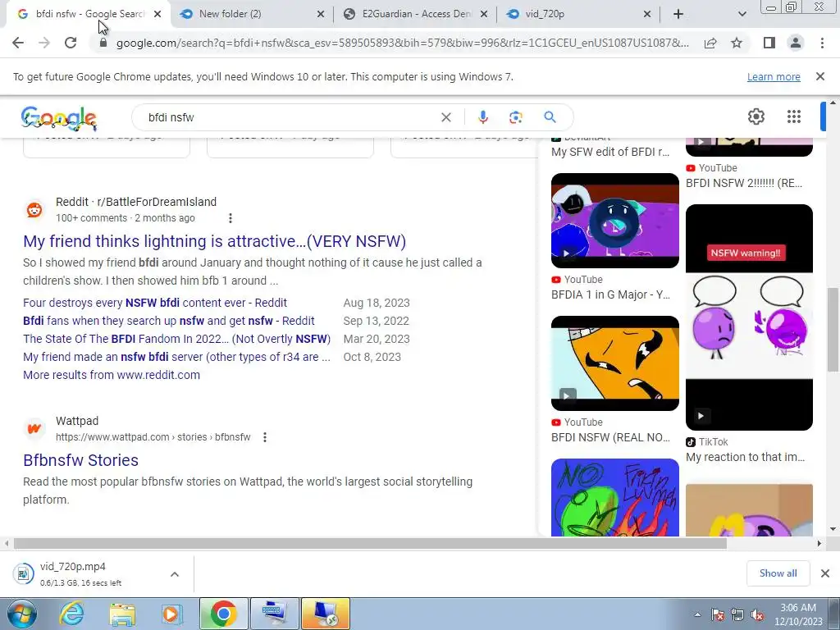840x630 pixels.
Task: Open Google quick settings gear
Action: tap(756, 116)
